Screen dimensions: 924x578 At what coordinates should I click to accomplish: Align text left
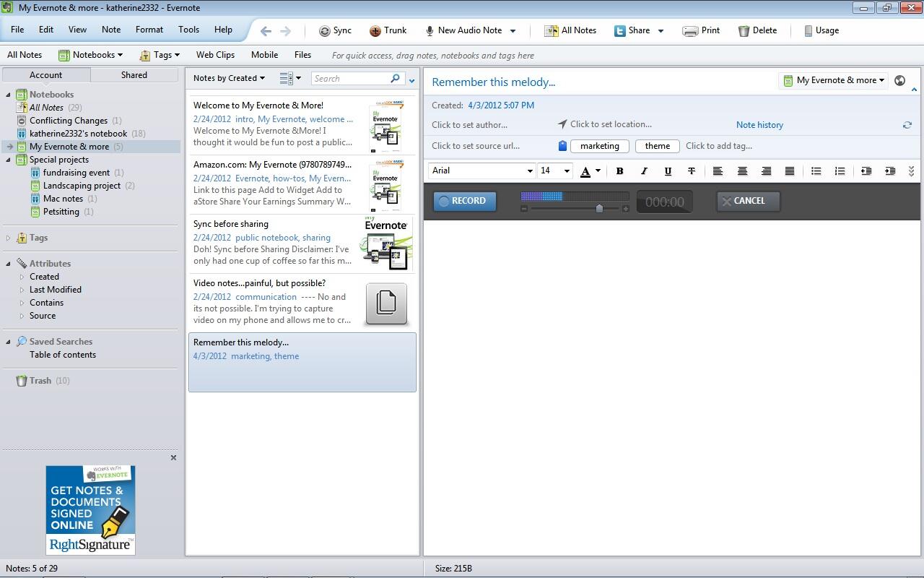(x=718, y=171)
